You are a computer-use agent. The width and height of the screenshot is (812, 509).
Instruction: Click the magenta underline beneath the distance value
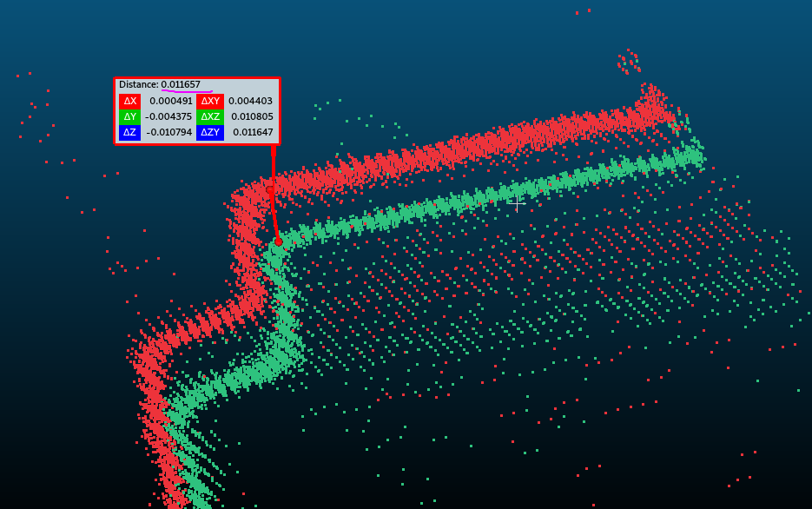pyautogui.click(x=187, y=91)
